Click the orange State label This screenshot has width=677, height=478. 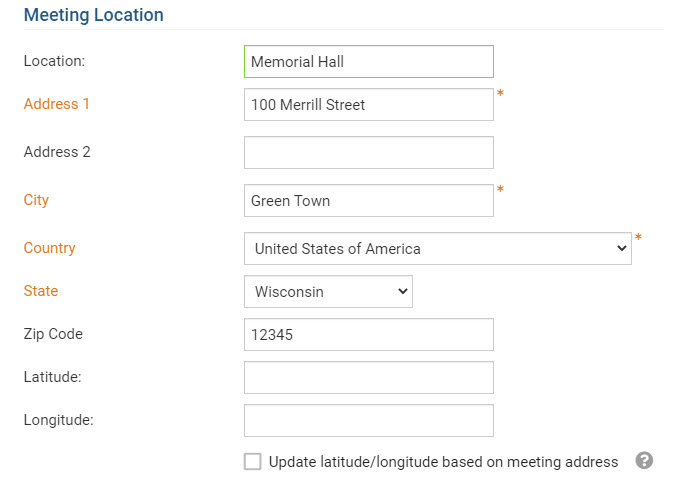tap(41, 291)
